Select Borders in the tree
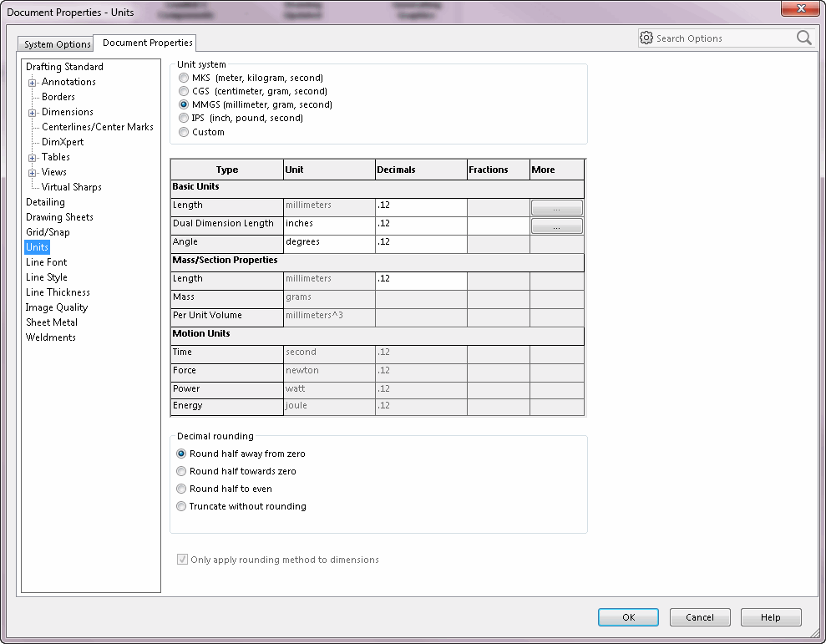The image size is (826, 644). point(58,96)
